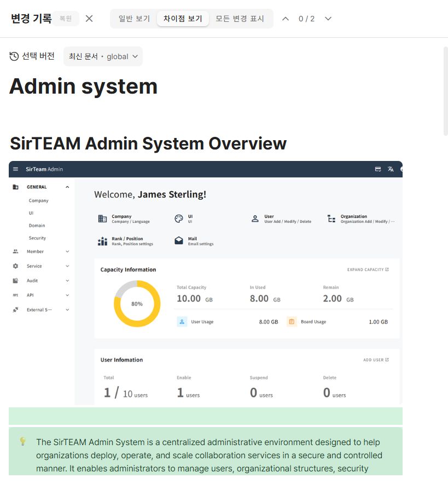Click the Rank / Position shortcut icon

pos(102,241)
